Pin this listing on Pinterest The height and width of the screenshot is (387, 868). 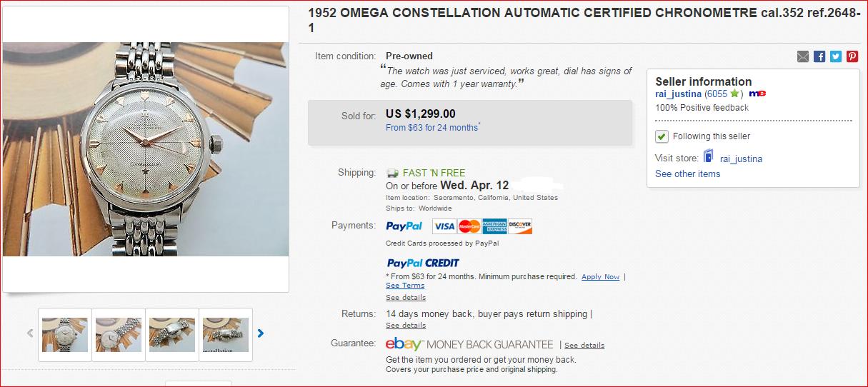[852, 56]
